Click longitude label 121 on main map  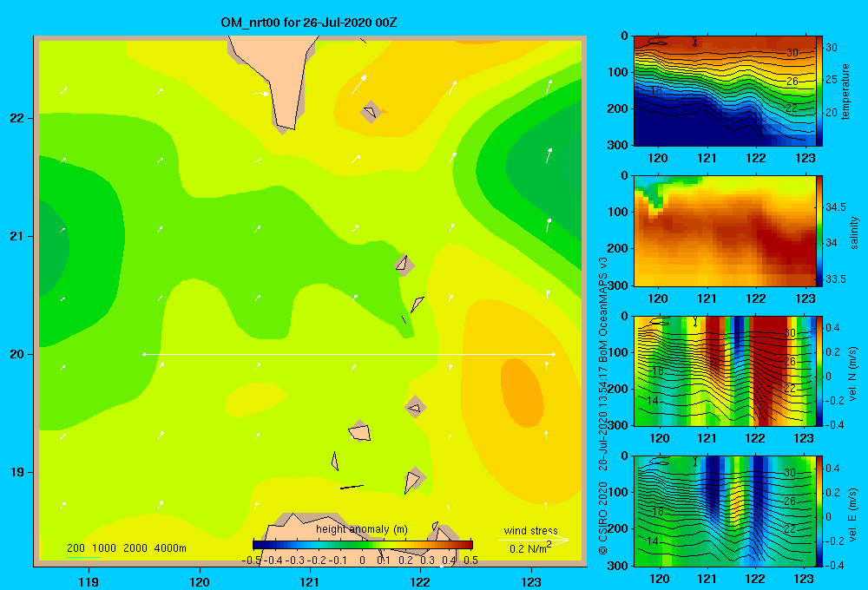coord(310,581)
